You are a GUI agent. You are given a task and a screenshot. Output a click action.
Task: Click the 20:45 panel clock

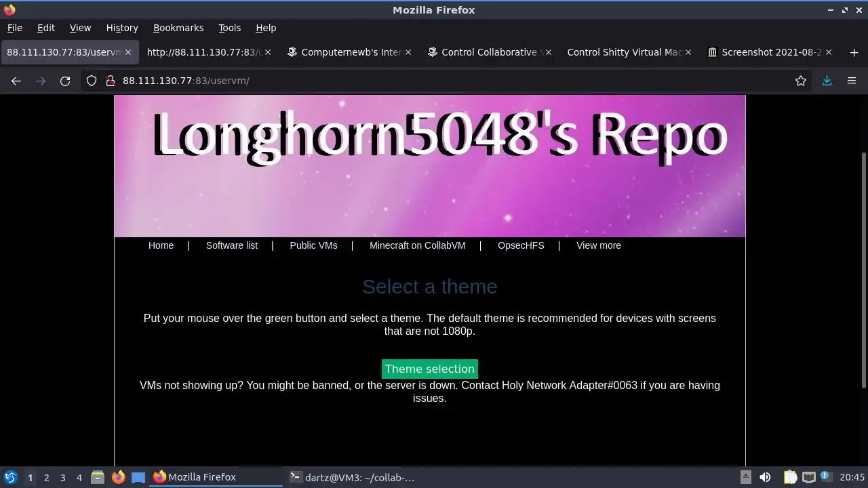(x=852, y=477)
